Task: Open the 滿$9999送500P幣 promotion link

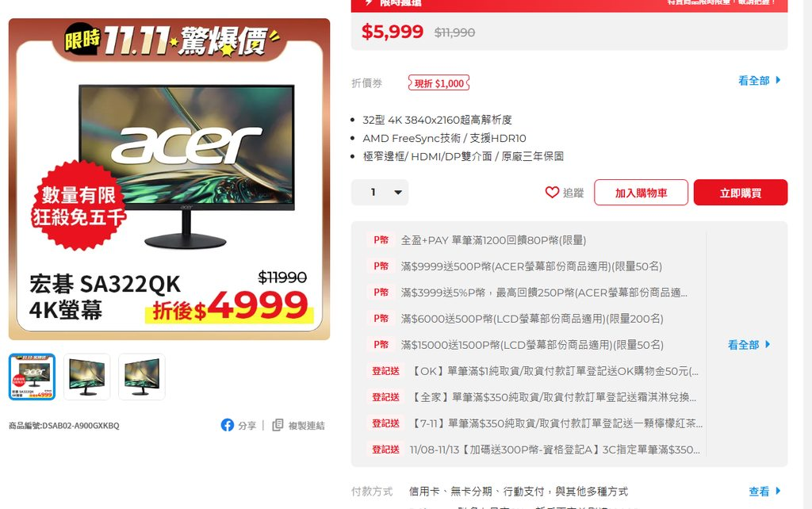Action: 531,266
